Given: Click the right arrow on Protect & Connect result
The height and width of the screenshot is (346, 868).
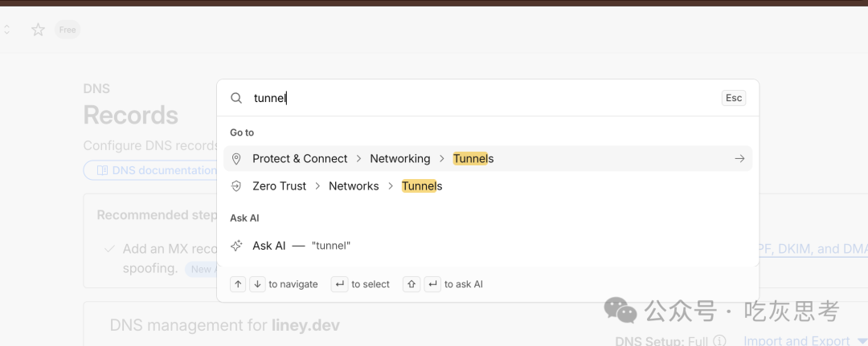Looking at the screenshot, I should 739,159.
